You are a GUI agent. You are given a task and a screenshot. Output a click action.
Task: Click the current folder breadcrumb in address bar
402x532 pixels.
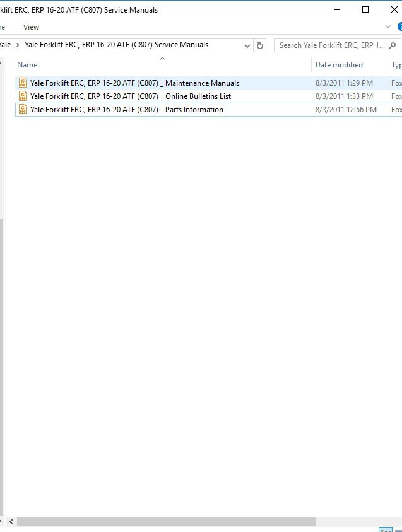click(x=116, y=45)
